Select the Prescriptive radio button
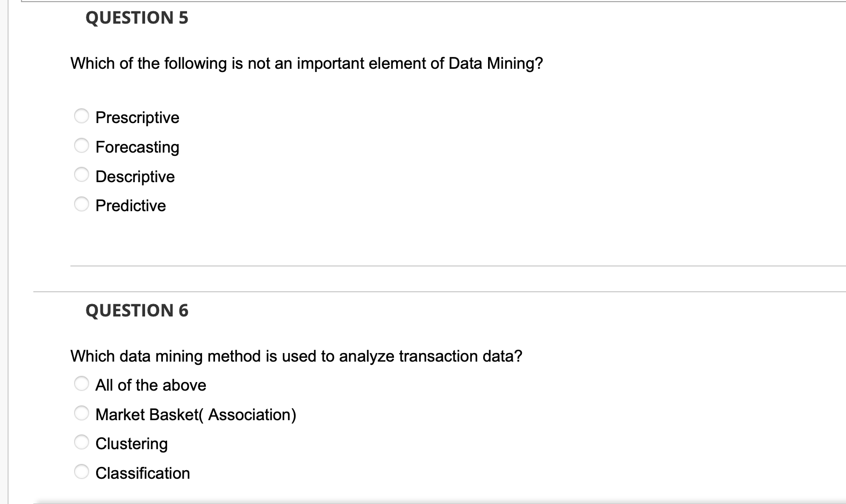Screen dimensions: 846x504 [81, 116]
